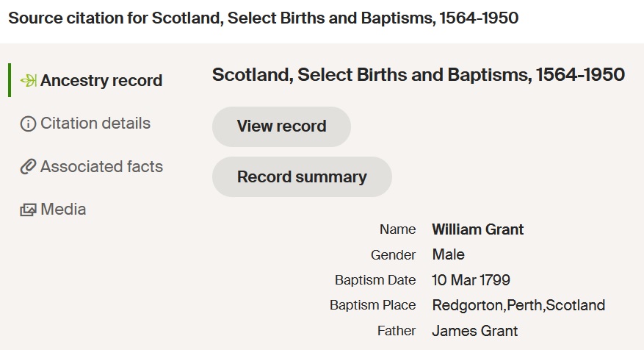Screen dimensions: 644x350
Task: Click the Scotland, Select Births and Baptisms heading
Action: [x=419, y=75]
